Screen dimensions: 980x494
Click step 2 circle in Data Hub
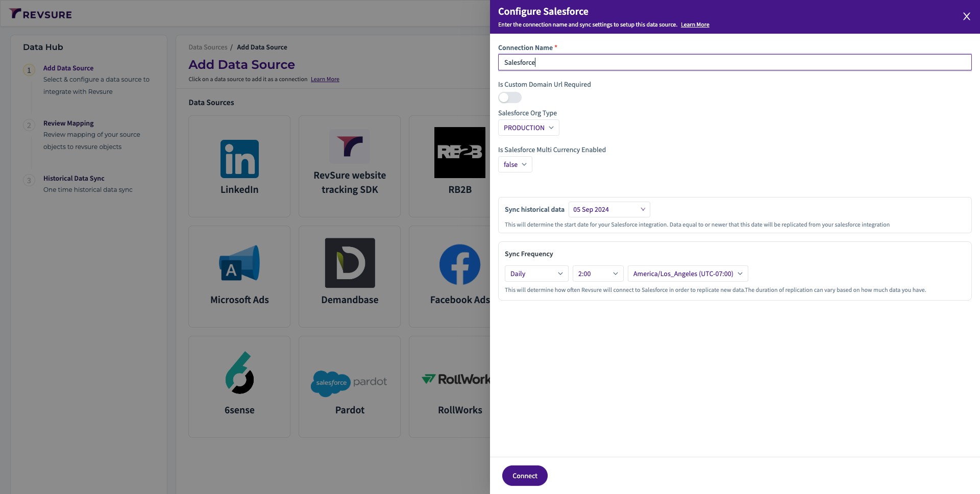coord(29,125)
